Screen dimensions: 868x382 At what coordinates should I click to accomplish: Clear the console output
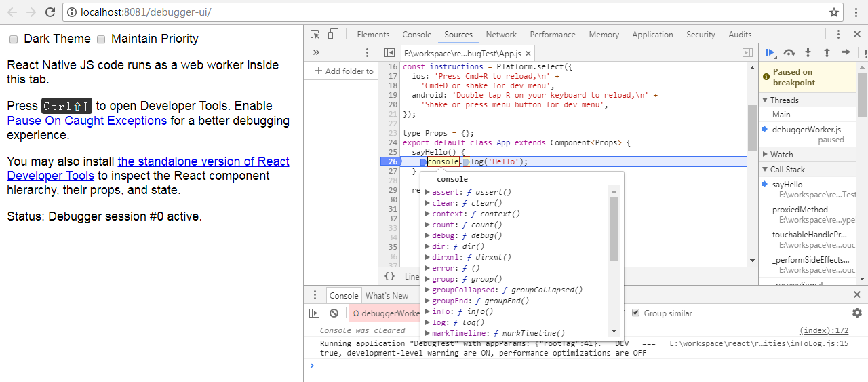click(x=334, y=313)
